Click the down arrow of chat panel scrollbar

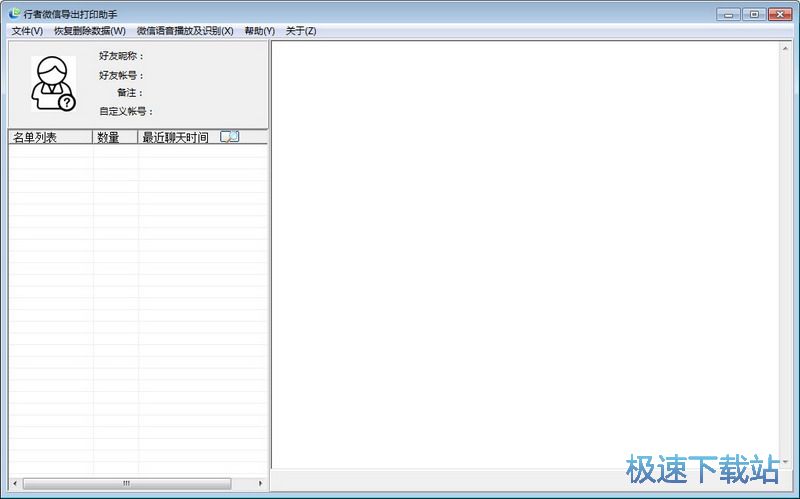pos(786,461)
